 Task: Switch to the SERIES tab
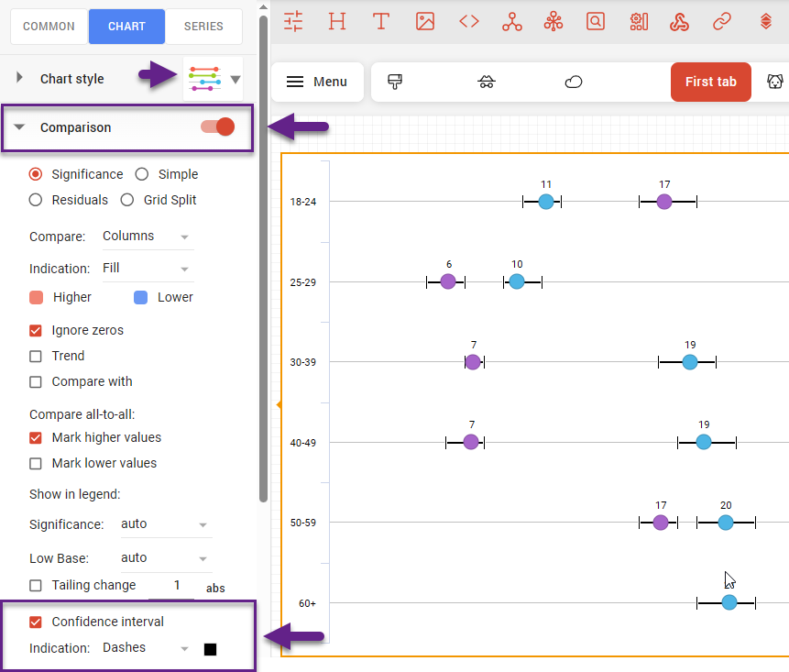(203, 27)
